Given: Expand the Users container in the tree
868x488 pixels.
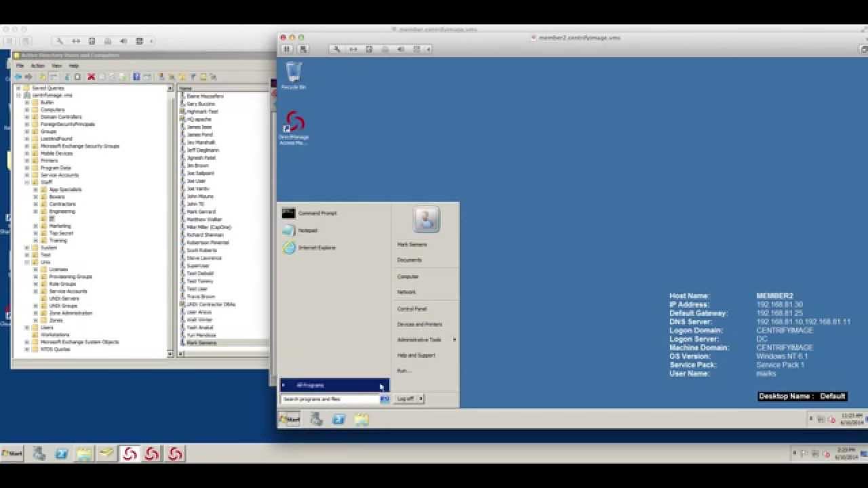Looking at the screenshot, I should coord(27,327).
